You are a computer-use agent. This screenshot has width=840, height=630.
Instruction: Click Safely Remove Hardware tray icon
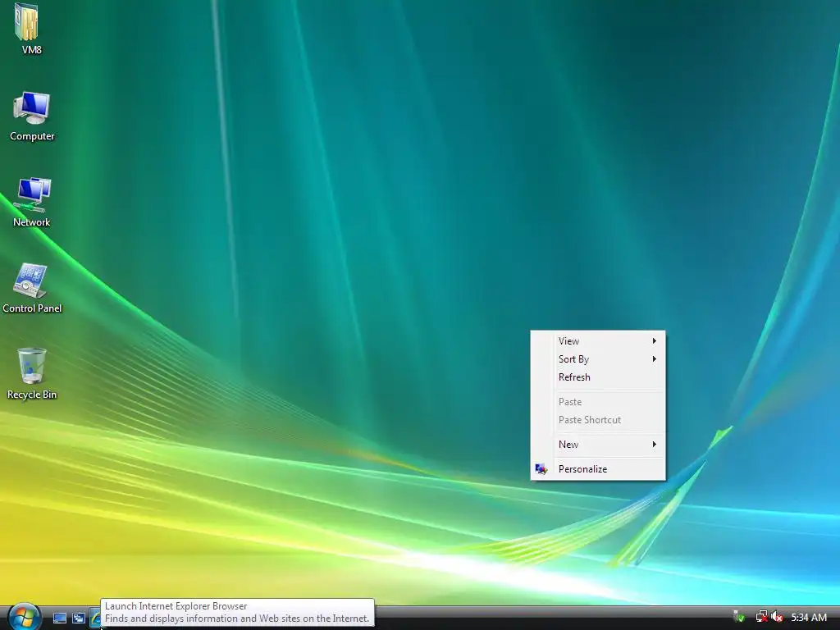click(x=739, y=617)
